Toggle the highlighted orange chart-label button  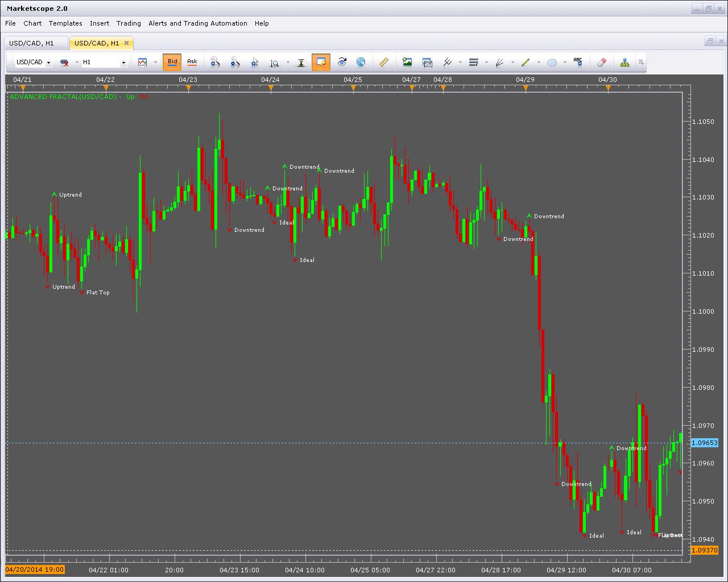(x=321, y=62)
